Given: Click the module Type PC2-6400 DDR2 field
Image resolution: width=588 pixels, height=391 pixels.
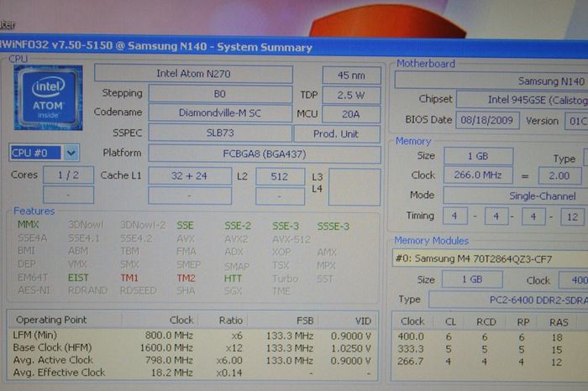Looking at the screenshot, I should 508,300.
